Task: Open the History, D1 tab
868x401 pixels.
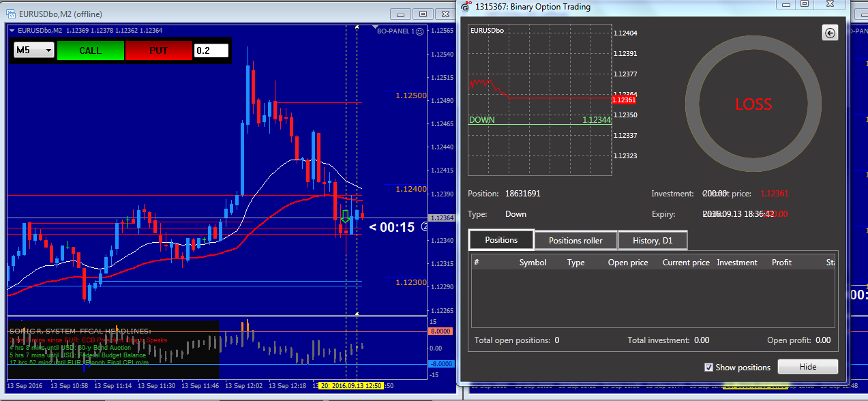Action: tap(653, 240)
